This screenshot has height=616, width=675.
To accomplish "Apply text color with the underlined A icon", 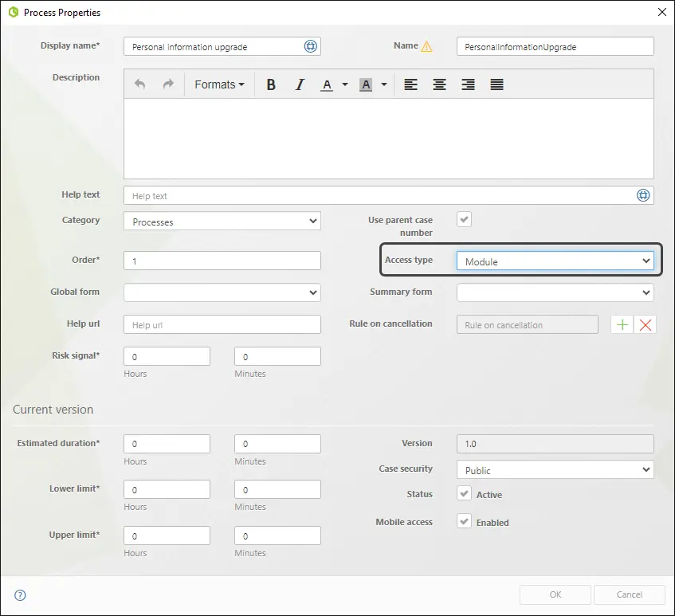I will 327,84.
